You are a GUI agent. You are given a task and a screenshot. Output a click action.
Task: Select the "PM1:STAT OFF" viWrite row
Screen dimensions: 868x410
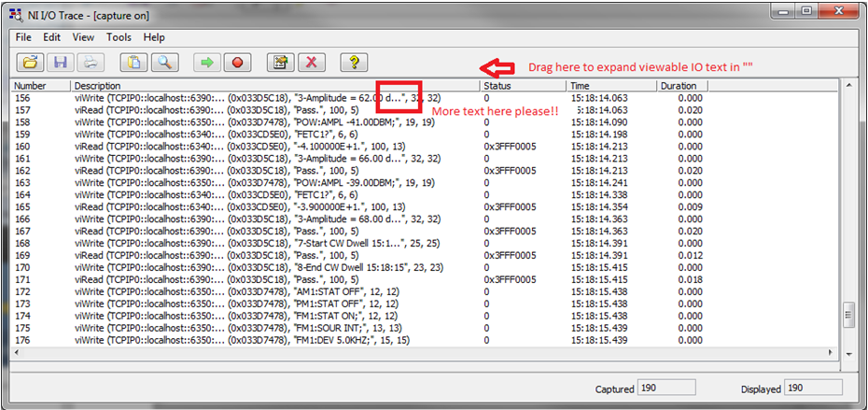click(x=359, y=304)
